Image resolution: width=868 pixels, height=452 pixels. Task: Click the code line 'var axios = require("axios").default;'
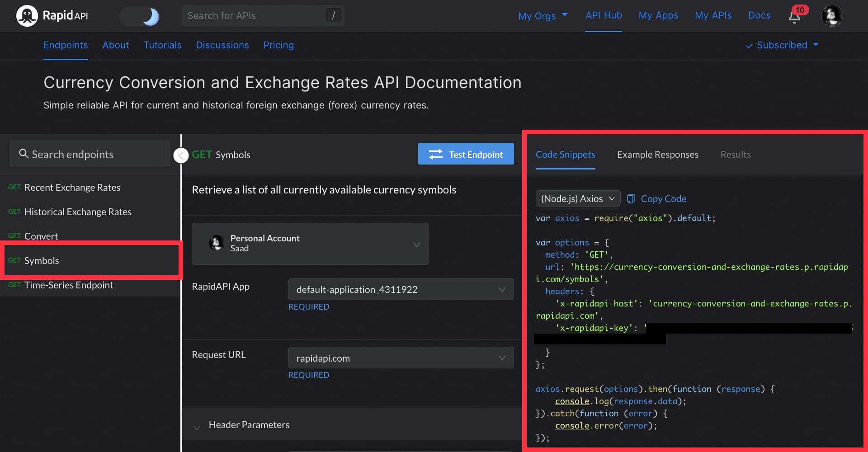click(626, 218)
